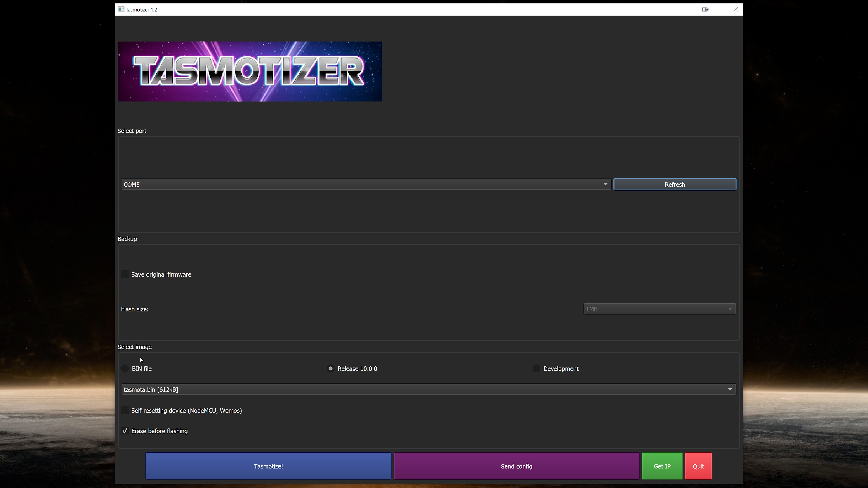This screenshot has width=868, height=488.
Task: Click the title bar compact-view icon
Action: [x=705, y=9]
